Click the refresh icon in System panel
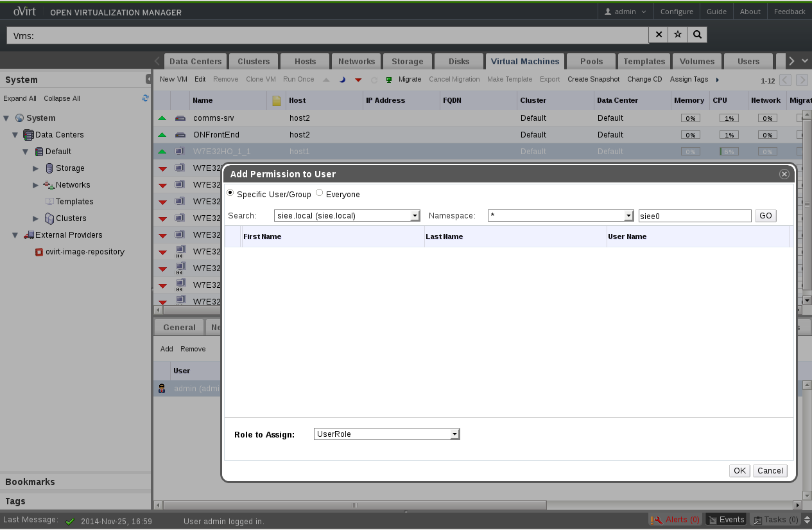The width and height of the screenshot is (812, 530). [x=145, y=98]
